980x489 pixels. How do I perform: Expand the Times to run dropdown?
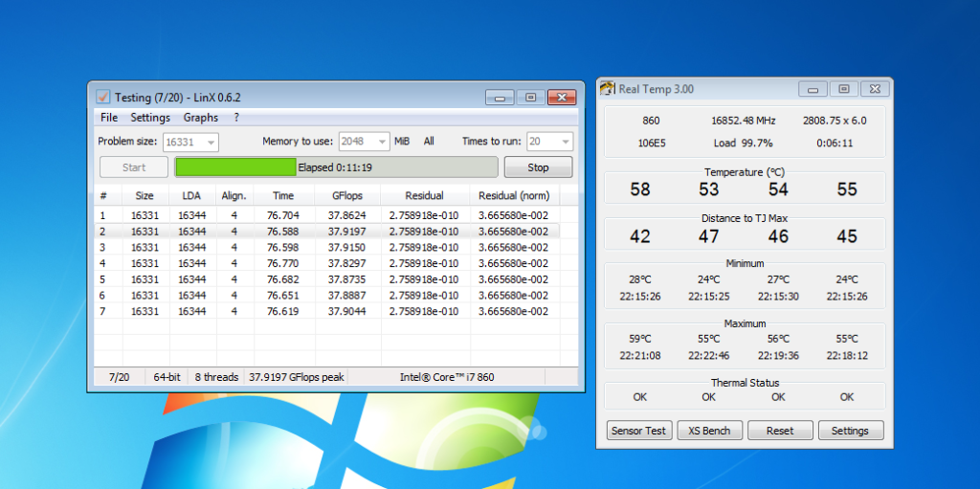coord(565,142)
